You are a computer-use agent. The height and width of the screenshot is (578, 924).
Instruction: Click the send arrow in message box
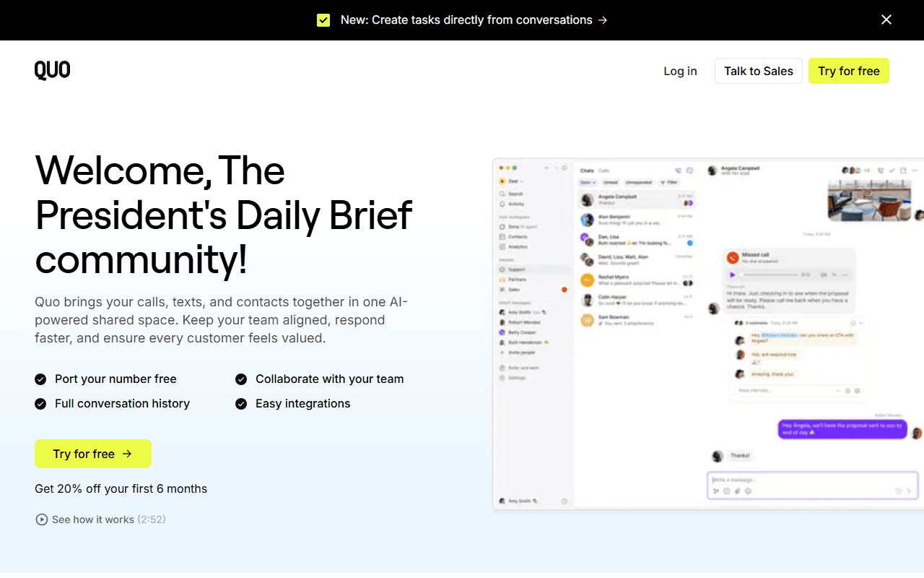pyautogui.click(x=909, y=491)
